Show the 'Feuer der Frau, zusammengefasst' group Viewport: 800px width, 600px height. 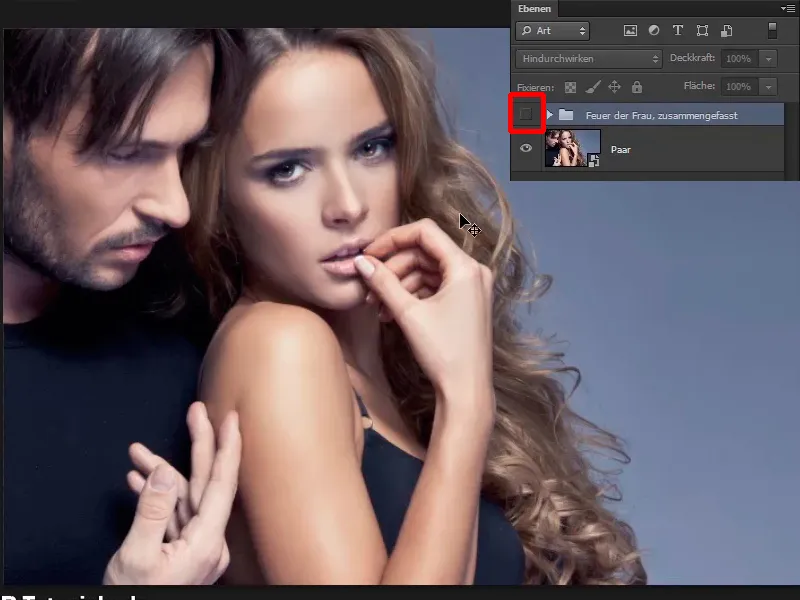tap(526, 114)
